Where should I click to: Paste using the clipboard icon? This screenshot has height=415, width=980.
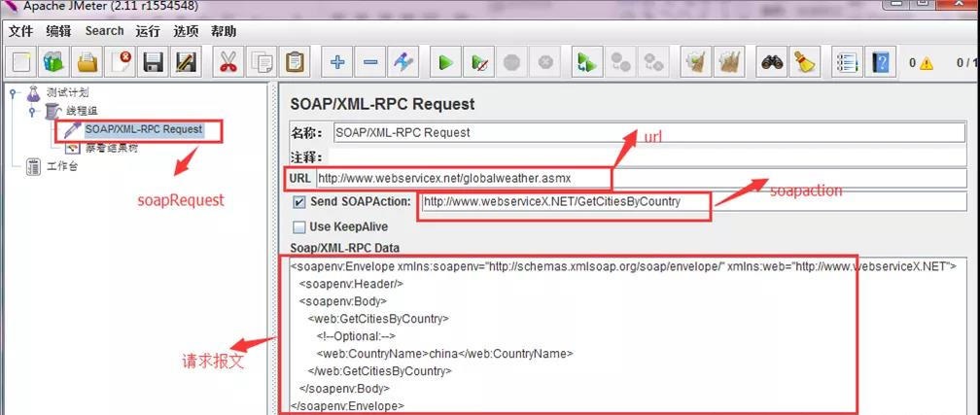[x=295, y=62]
